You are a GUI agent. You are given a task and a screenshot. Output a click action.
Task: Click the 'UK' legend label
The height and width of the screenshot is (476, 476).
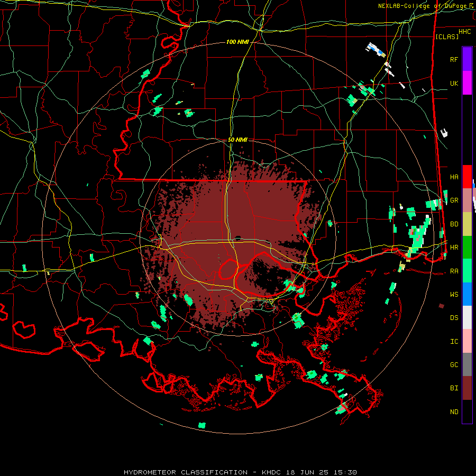(x=454, y=83)
